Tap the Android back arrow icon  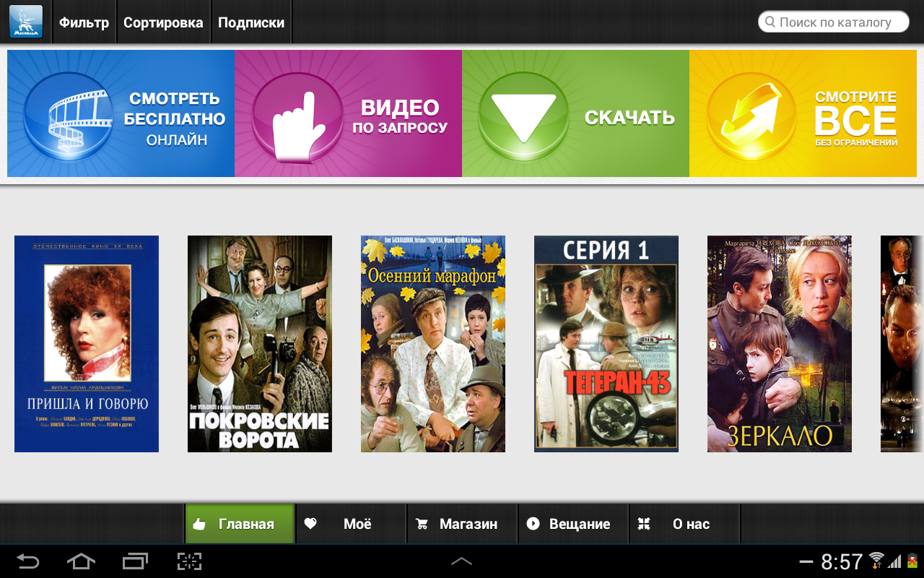[x=28, y=561]
